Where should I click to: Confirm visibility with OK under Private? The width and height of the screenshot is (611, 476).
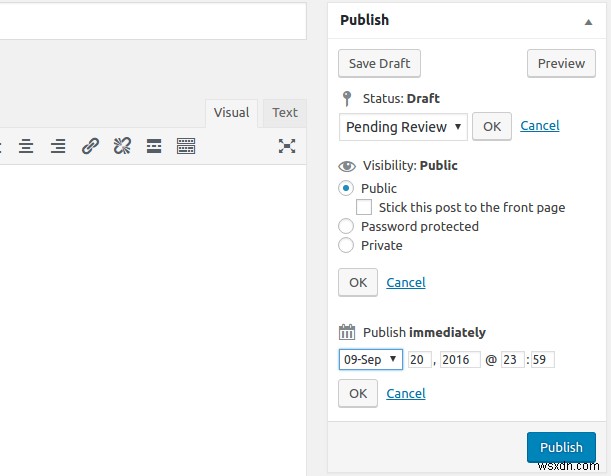(358, 282)
